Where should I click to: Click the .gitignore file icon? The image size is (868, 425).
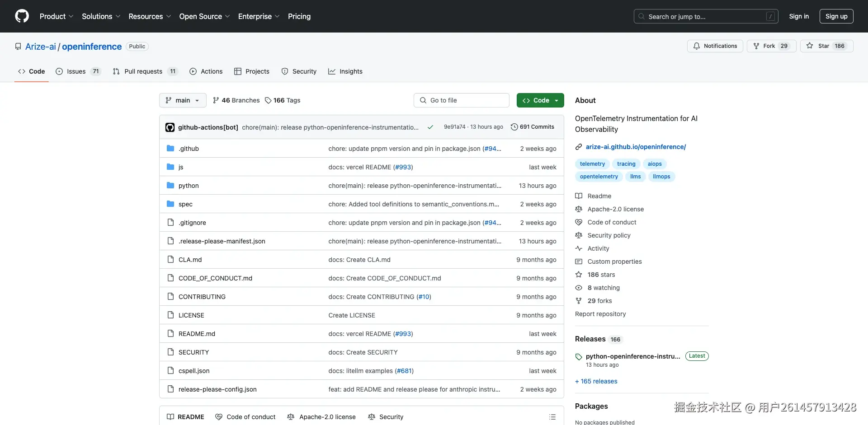click(170, 223)
